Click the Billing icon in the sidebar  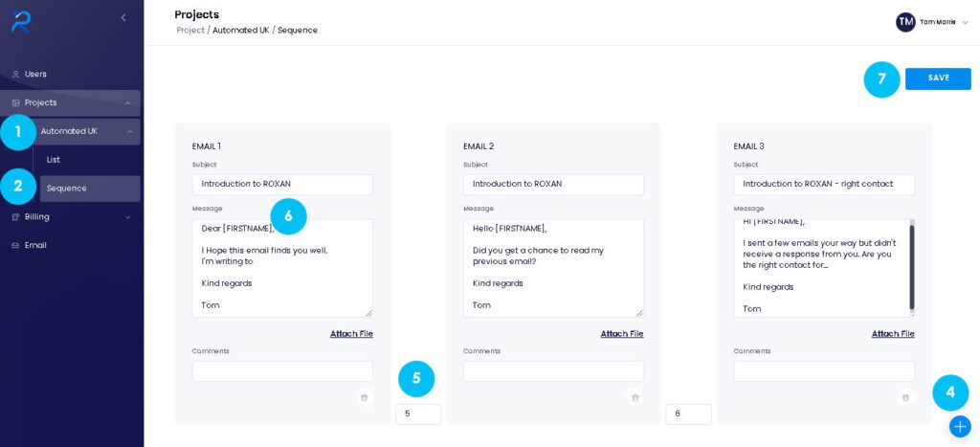(15, 217)
